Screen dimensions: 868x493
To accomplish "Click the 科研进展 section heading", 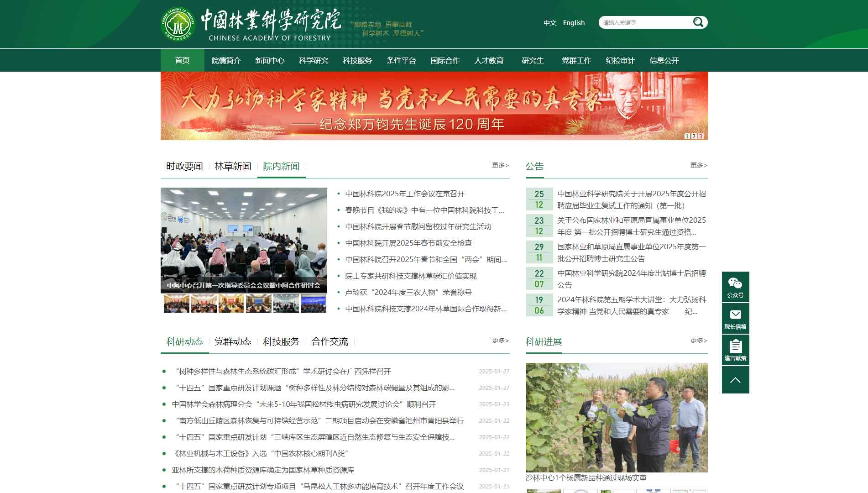I will pyautogui.click(x=544, y=341).
